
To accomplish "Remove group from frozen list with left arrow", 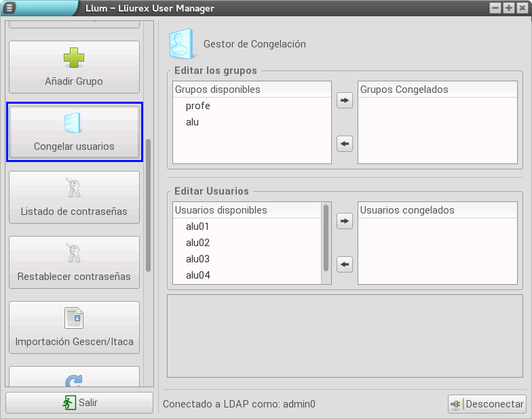I will pyautogui.click(x=345, y=144).
